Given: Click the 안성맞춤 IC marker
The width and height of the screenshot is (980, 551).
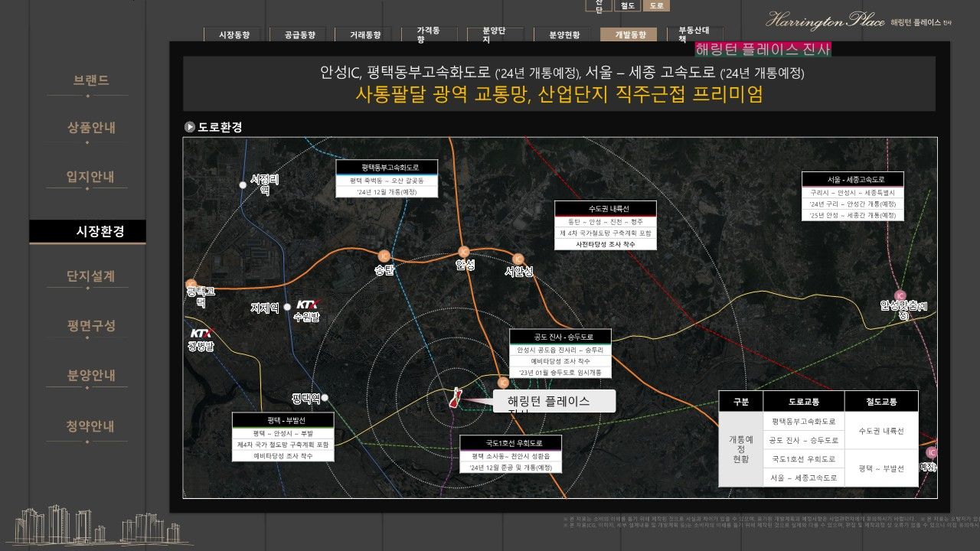Looking at the screenshot, I should 900,295.
